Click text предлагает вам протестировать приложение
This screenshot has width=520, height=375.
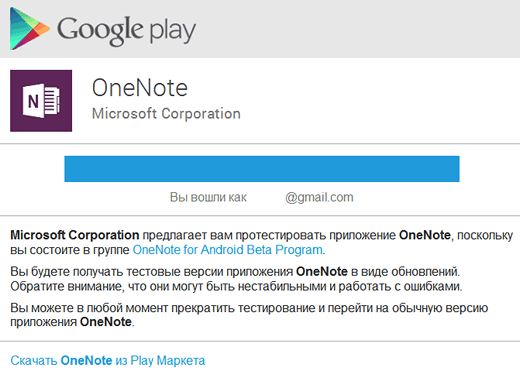tap(269, 235)
